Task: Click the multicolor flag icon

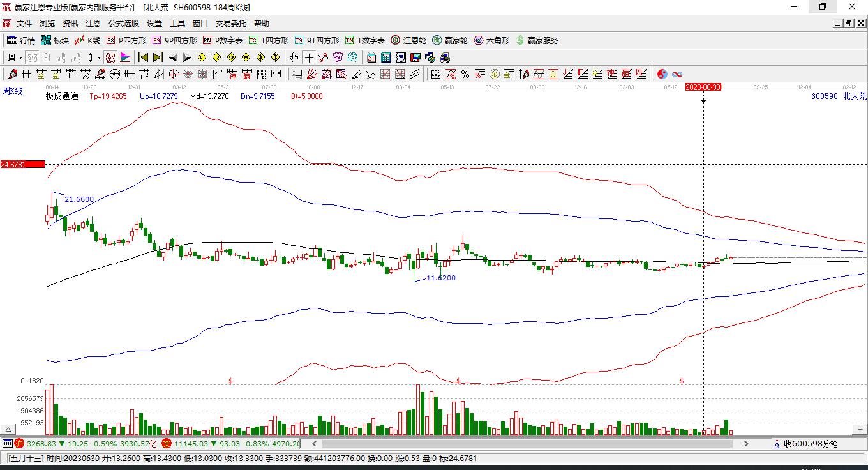Action: pyautogui.click(x=125, y=57)
